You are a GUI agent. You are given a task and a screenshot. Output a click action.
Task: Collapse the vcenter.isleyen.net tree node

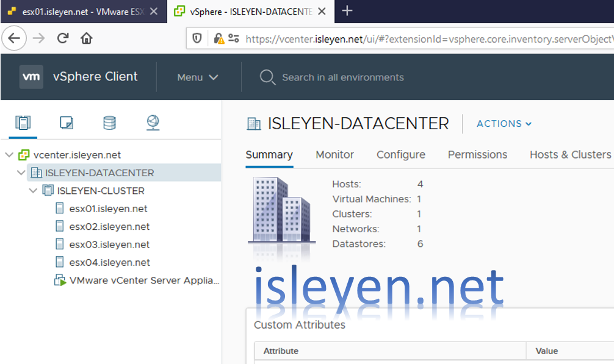pyautogui.click(x=10, y=154)
